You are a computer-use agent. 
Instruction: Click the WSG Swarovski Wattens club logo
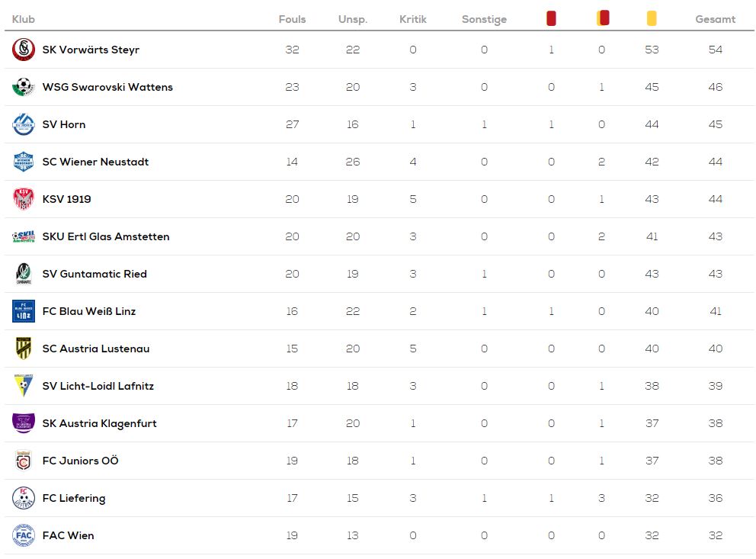(23, 87)
